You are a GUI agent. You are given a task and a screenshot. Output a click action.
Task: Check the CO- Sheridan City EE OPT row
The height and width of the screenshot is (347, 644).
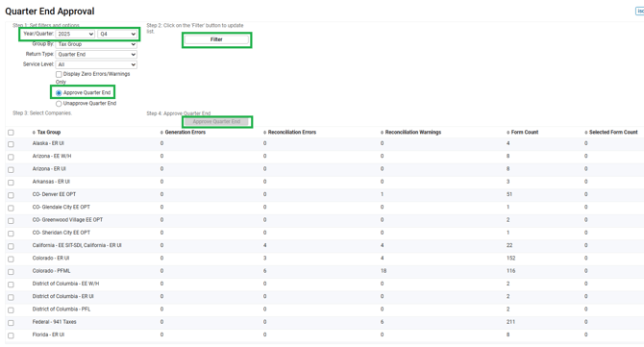coord(11,234)
